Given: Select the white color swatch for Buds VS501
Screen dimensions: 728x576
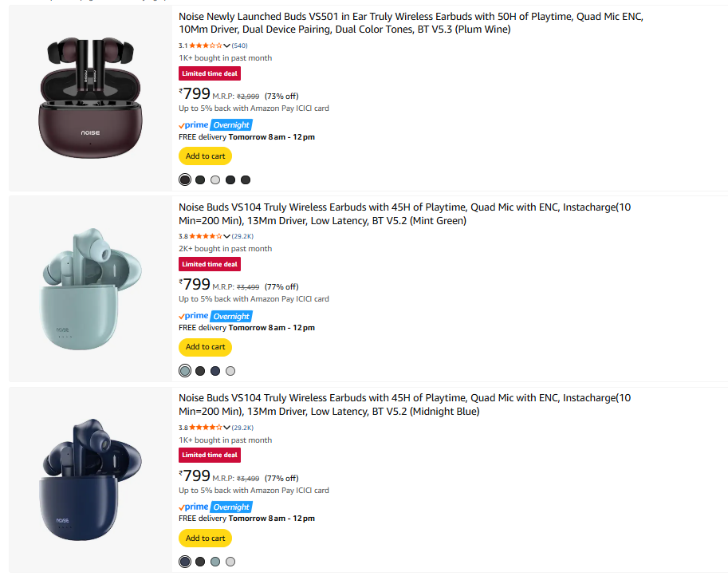Looking at the screenshot, I should coord(215,180).
